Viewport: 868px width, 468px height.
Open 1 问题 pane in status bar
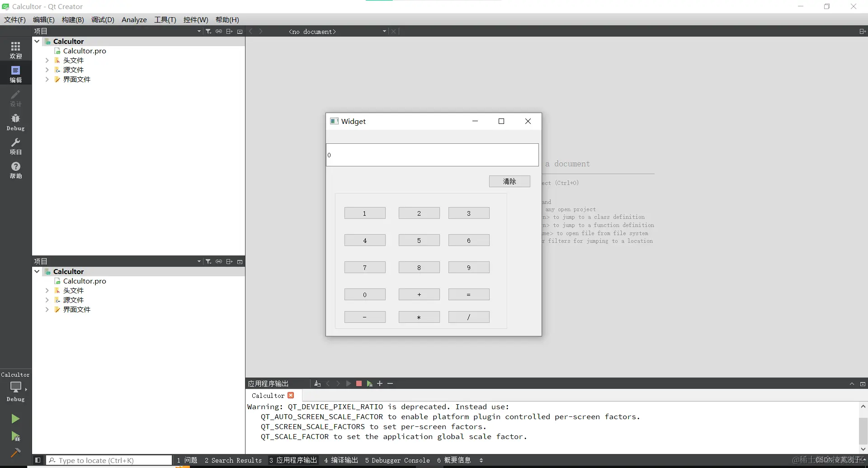187,460
